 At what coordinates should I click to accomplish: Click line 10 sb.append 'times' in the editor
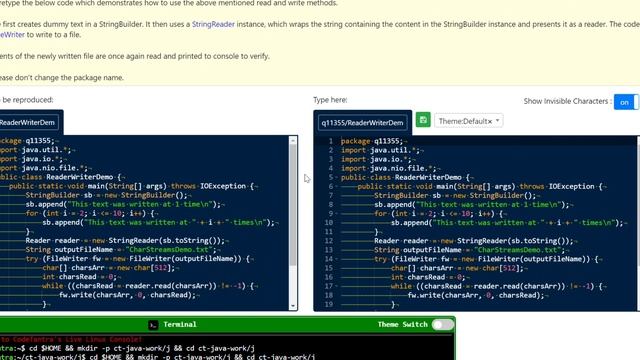[x=507, y=223]
